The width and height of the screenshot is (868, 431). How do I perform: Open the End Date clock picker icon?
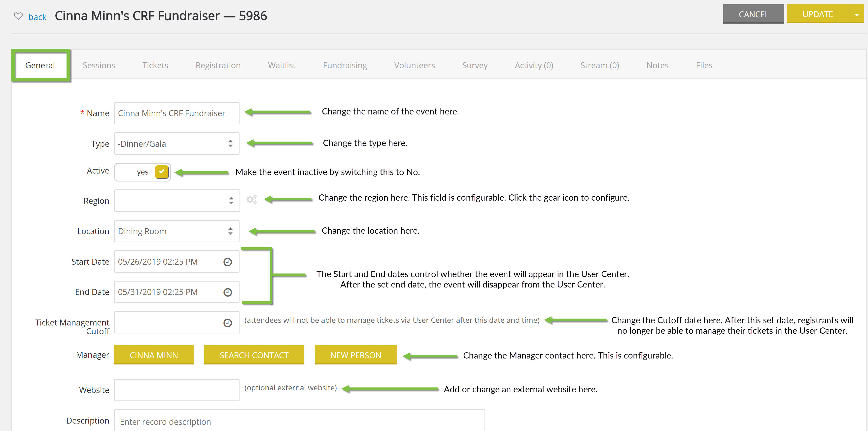pos(228,292)
